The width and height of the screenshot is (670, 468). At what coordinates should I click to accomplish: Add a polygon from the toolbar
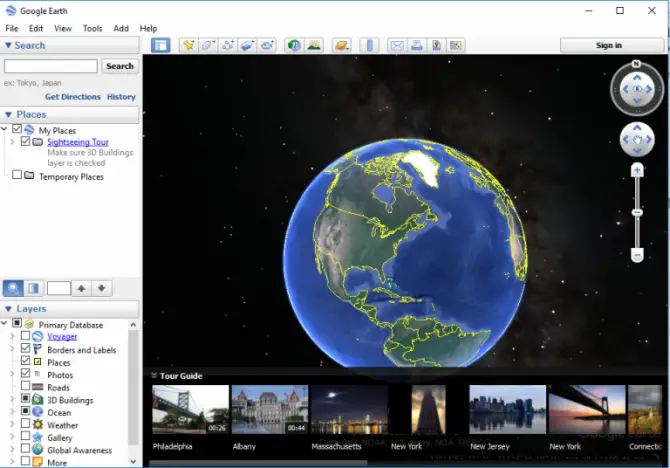coord(208,45)
